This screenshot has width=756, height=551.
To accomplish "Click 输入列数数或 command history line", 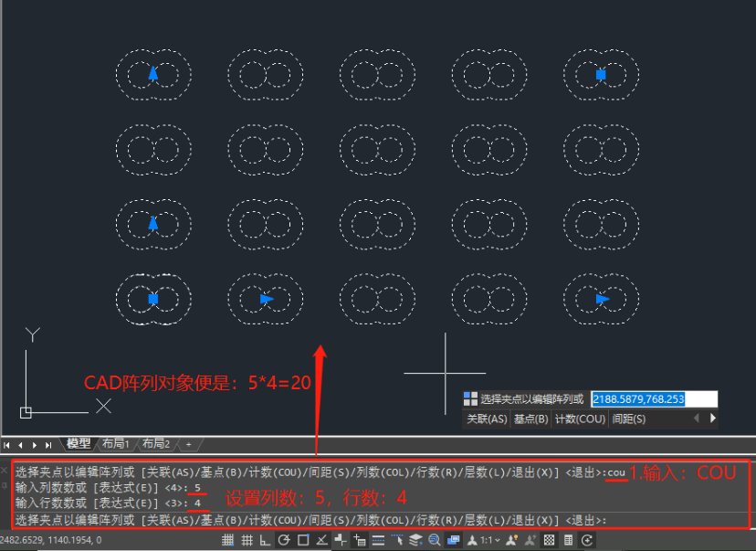I will pyautogui.click(x=108, y=488).
